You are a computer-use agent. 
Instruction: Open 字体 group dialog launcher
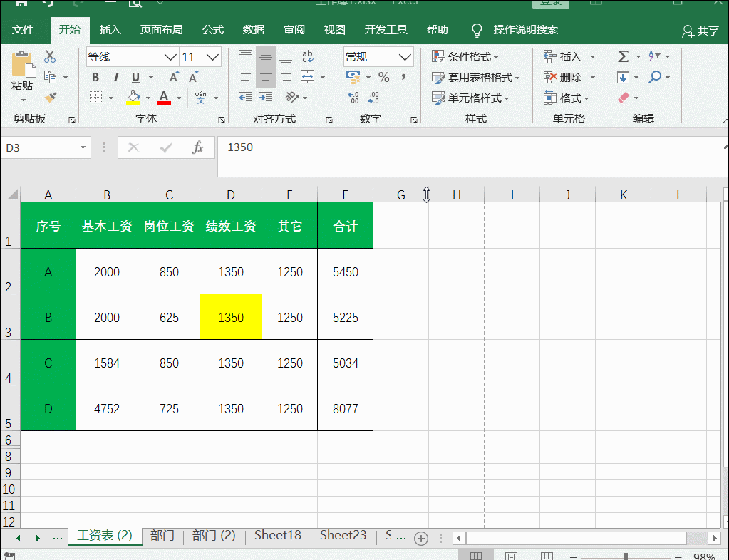(222, 120)
